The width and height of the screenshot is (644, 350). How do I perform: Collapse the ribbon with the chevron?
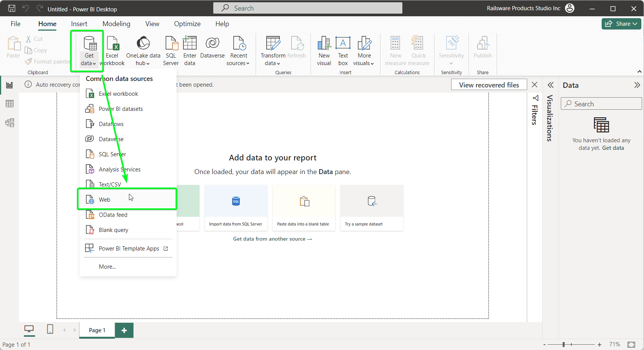click(639, 72)
